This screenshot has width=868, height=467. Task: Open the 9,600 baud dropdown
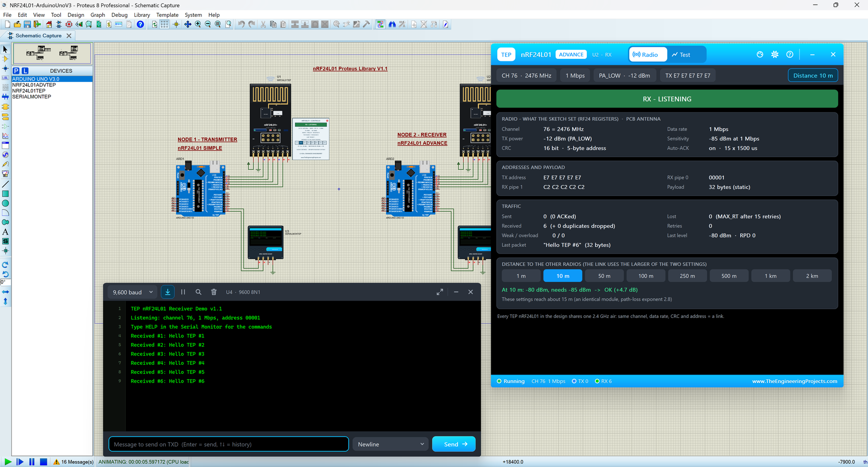click(x=133, y=292)
